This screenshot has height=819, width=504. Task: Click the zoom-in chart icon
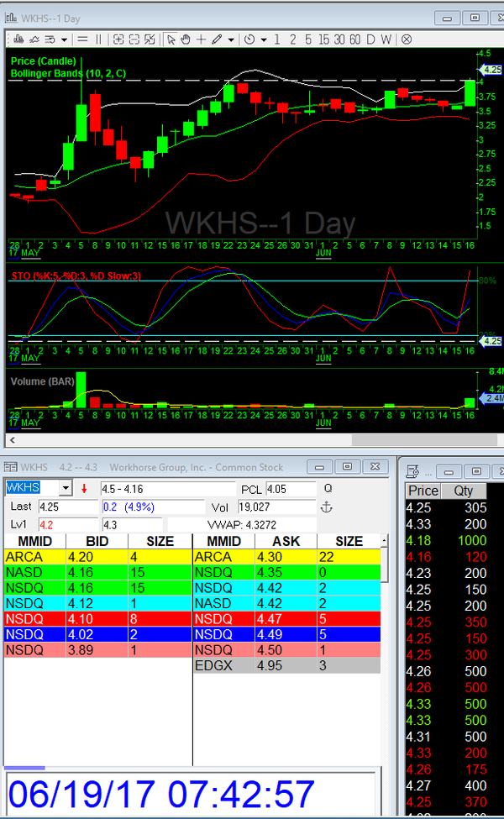118,39
